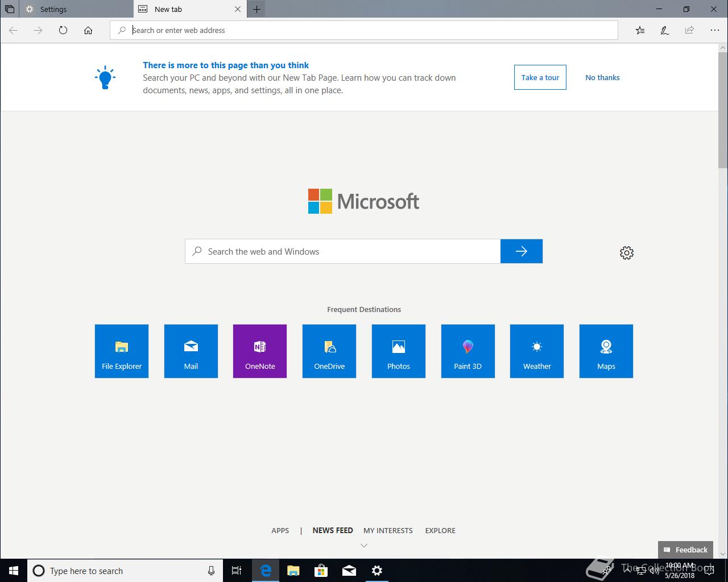Switch to the Settings tab
The image size is (728, 582).
77,9
